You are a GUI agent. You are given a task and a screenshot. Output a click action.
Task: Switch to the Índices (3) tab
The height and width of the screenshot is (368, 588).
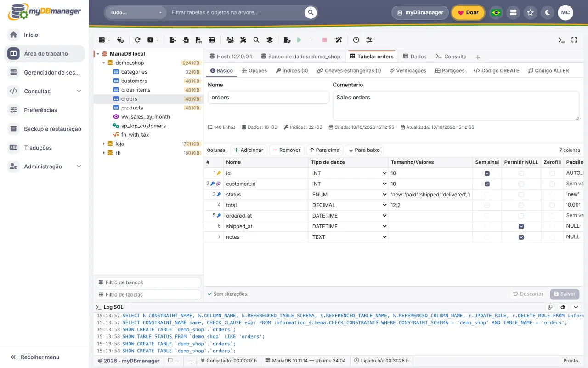pos(292,71)
